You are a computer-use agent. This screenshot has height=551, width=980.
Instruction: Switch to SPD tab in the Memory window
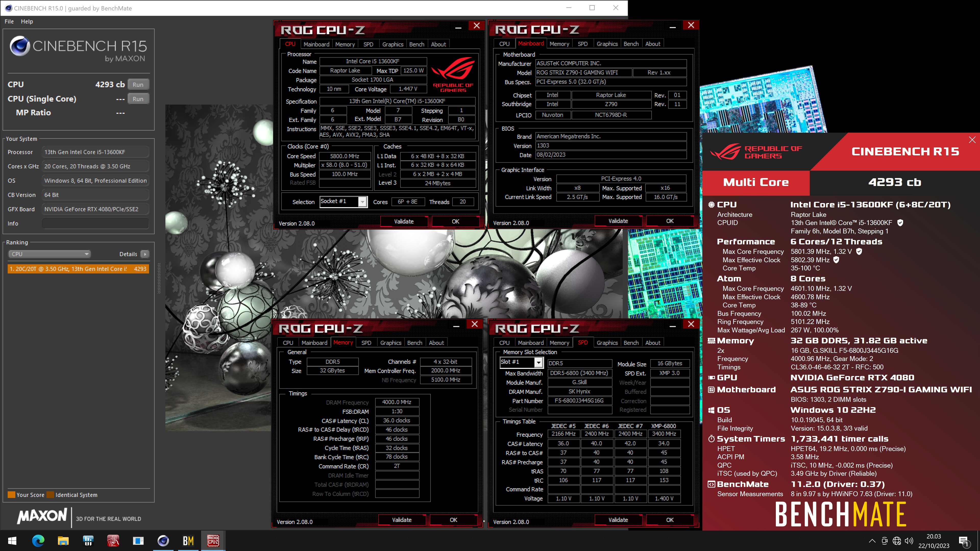[x=366, y=343]
